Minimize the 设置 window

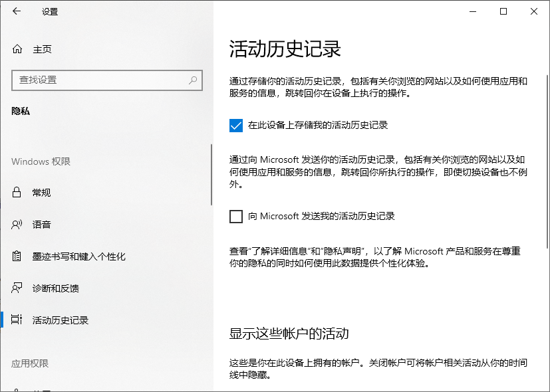pyautogui.click(x=473, y=11)
